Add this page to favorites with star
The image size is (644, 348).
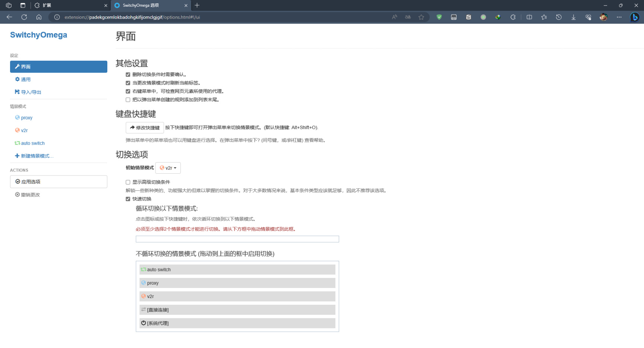422,17
